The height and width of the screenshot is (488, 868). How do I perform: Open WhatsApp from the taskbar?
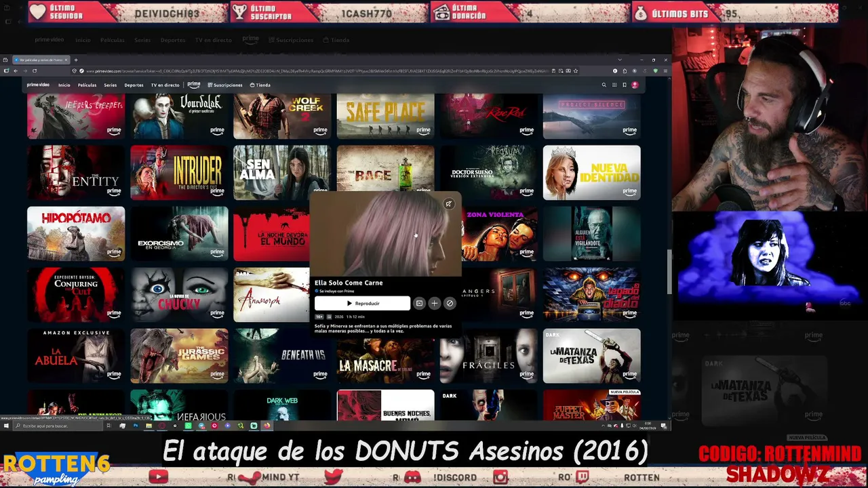(x=189, y=426)
